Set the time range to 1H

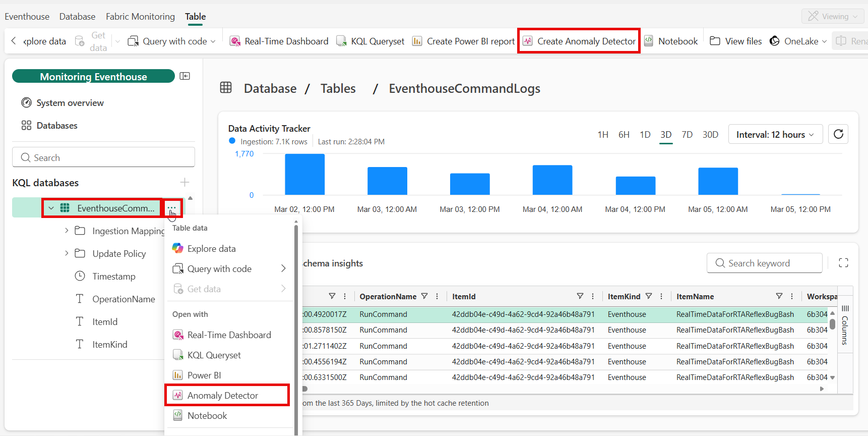click(x=603, y=135)
